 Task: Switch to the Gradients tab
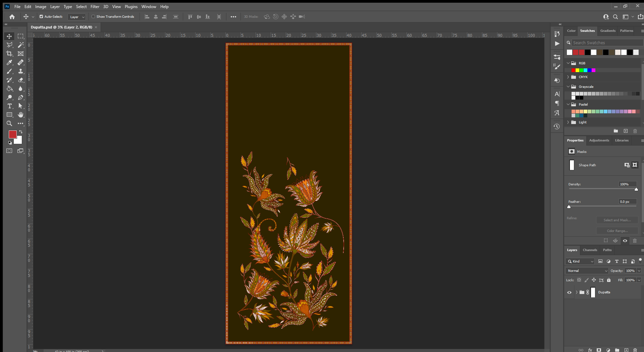(608, 31)
